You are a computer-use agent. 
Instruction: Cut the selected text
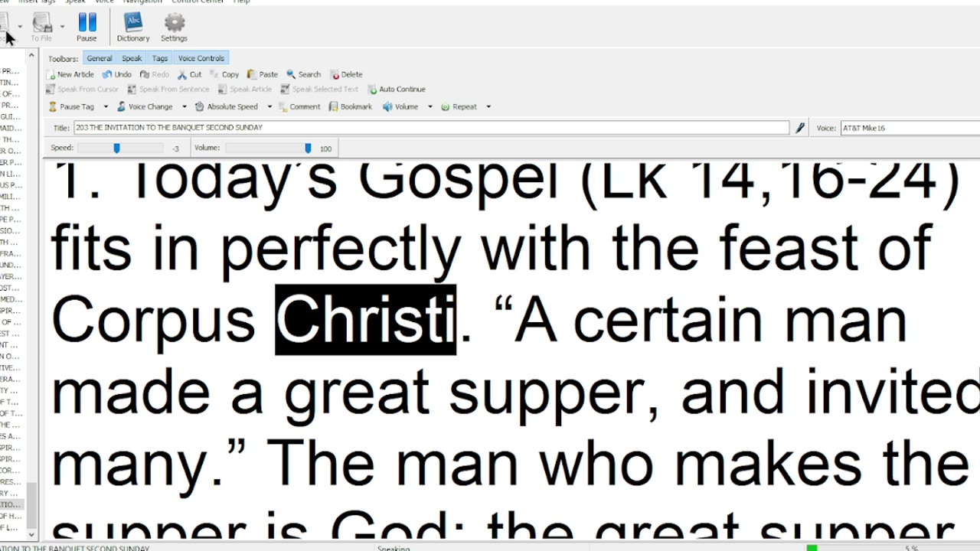click(190, 74)
